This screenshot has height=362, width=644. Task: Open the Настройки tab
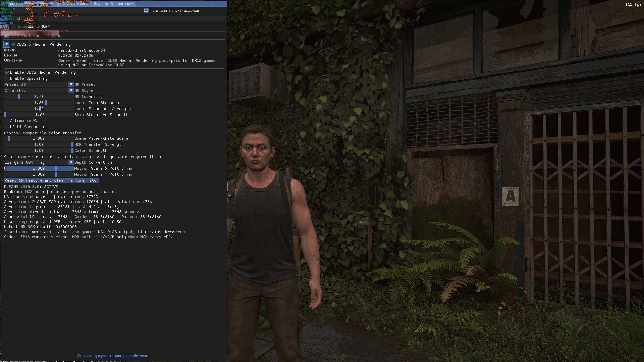click(59, 4)
